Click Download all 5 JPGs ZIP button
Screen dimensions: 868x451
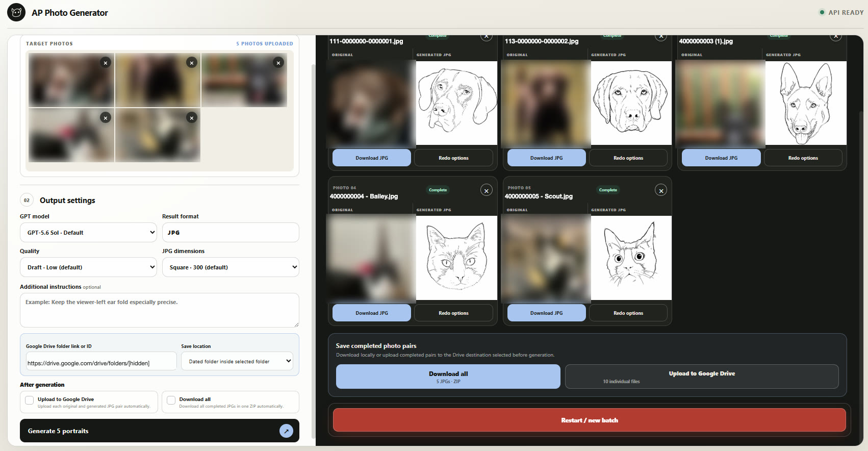coord(448,377)
